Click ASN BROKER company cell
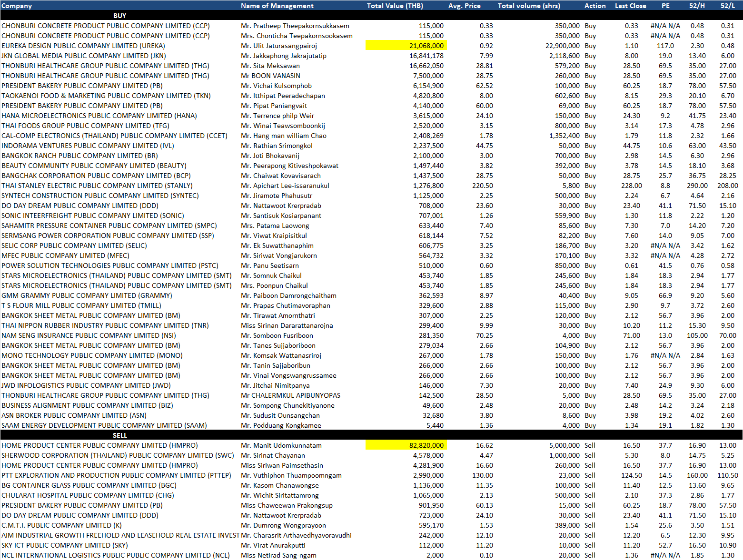Viewport: 743px width, 560px height. tap(74, 415)
